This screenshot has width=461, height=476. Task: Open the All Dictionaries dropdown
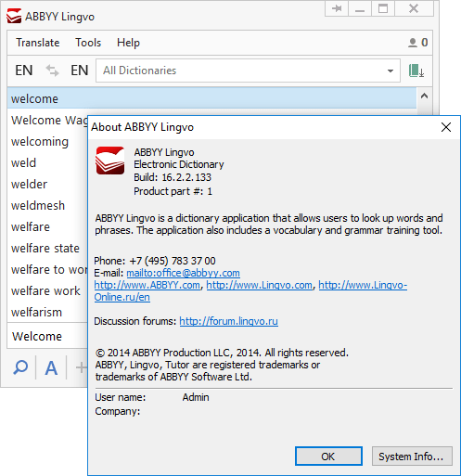(x=248, y=71)
